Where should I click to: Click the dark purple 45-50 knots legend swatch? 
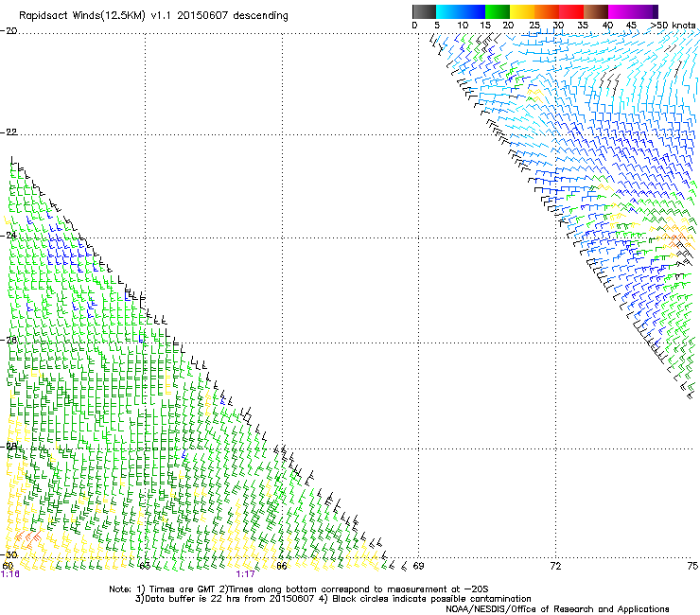point(645,11)
